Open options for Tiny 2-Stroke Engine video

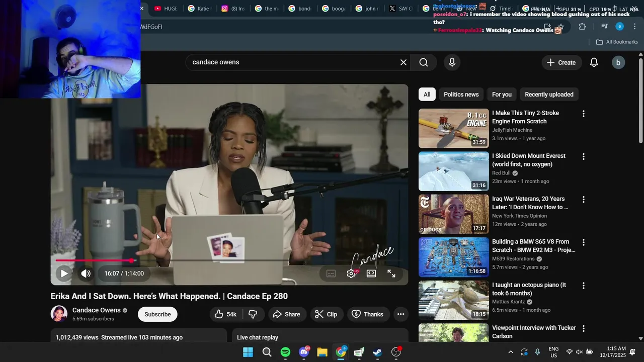point(584,114)
